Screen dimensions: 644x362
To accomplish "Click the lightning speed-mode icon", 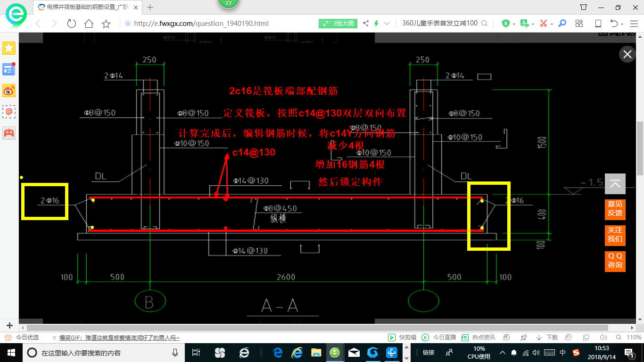I will (x=376, y=24).
